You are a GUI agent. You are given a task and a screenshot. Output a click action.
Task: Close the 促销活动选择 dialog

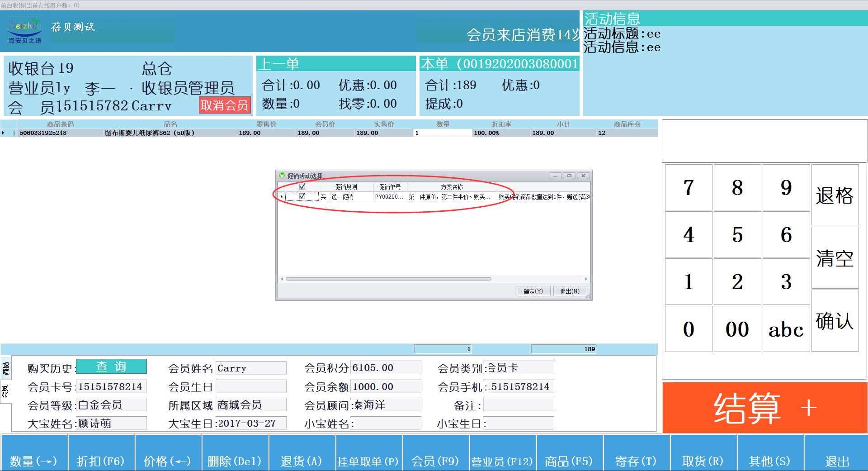coord(583,176)
